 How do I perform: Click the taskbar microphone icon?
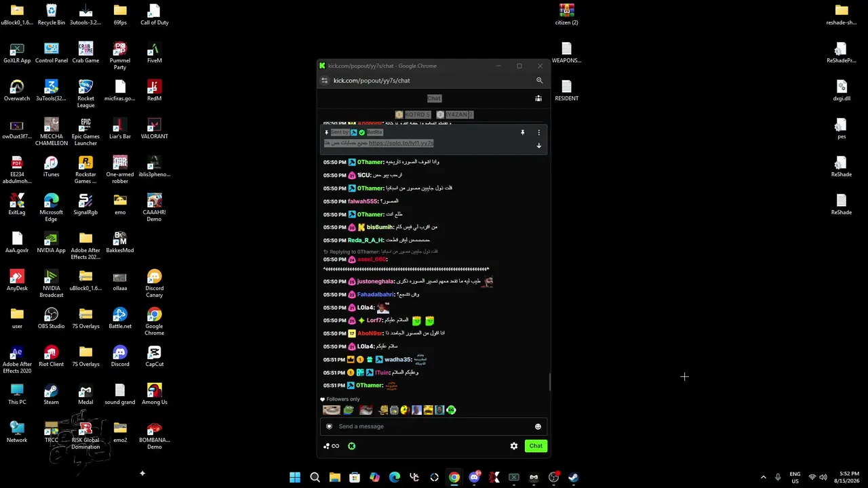(x=778, y=477)
